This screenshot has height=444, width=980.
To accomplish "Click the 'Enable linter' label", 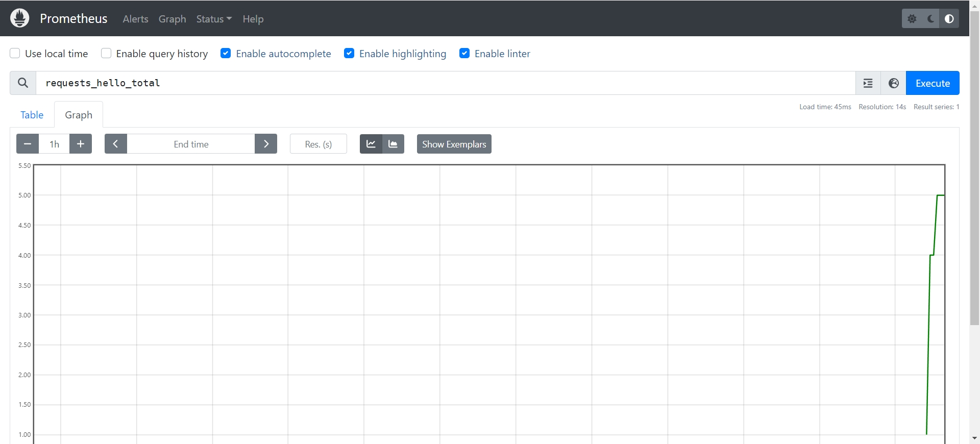I will (502, 54).
